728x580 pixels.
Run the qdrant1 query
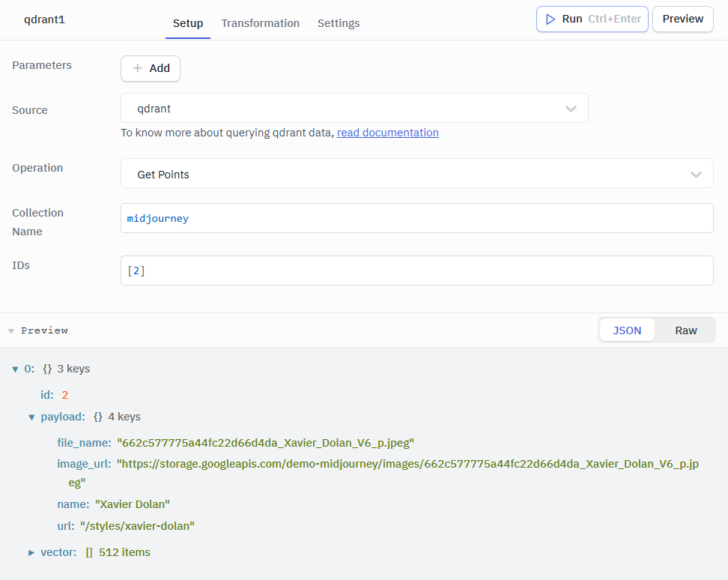click(x=592, y=19)
